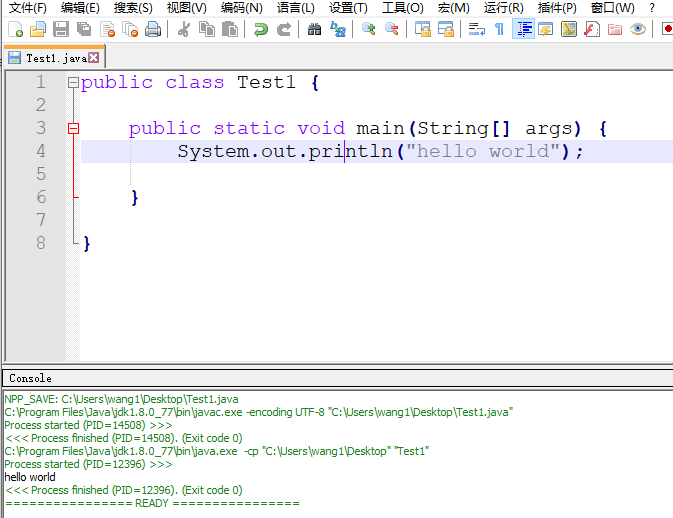Click the hello world console output line
Screen dimensions: 673x518
pyautogui.click(x=30, y=477)
